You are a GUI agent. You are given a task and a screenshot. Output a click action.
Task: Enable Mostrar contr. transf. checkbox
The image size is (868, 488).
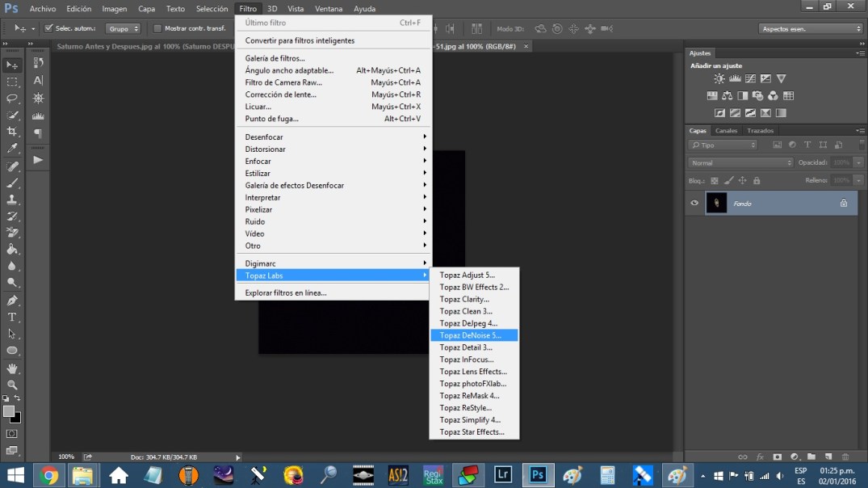coord(157,28)
